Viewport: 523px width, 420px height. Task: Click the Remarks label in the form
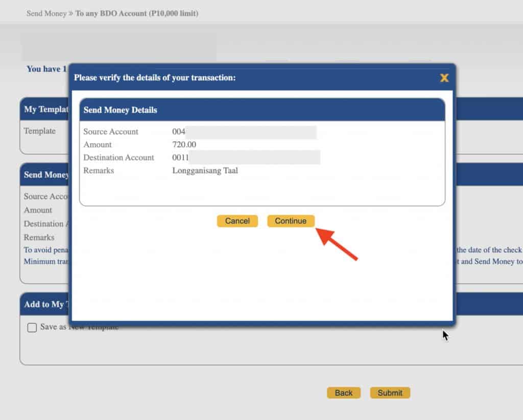(39, 237)
